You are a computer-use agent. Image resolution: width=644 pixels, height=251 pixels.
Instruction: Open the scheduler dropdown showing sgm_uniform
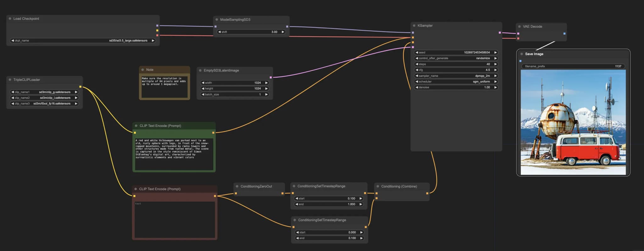point(456,82)
